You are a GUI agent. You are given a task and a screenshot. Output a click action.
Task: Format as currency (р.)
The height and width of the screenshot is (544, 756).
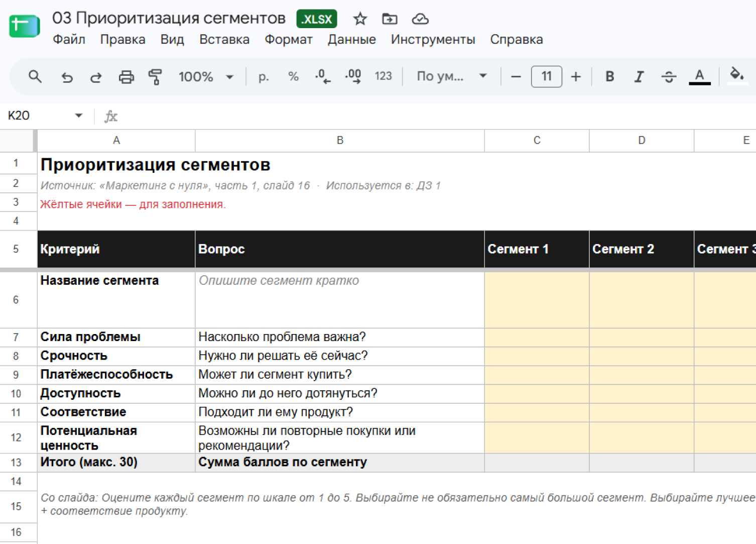point(264,77)
